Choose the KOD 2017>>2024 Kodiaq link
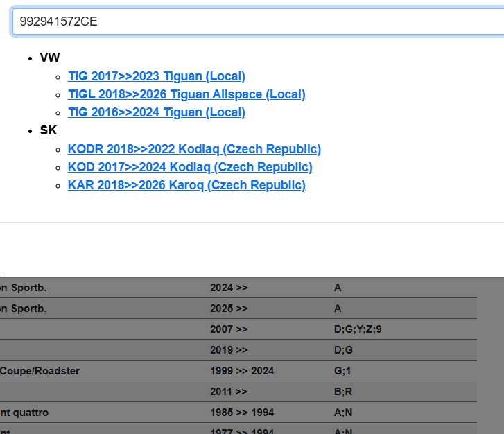504x434 pixels. coord(189,167)
